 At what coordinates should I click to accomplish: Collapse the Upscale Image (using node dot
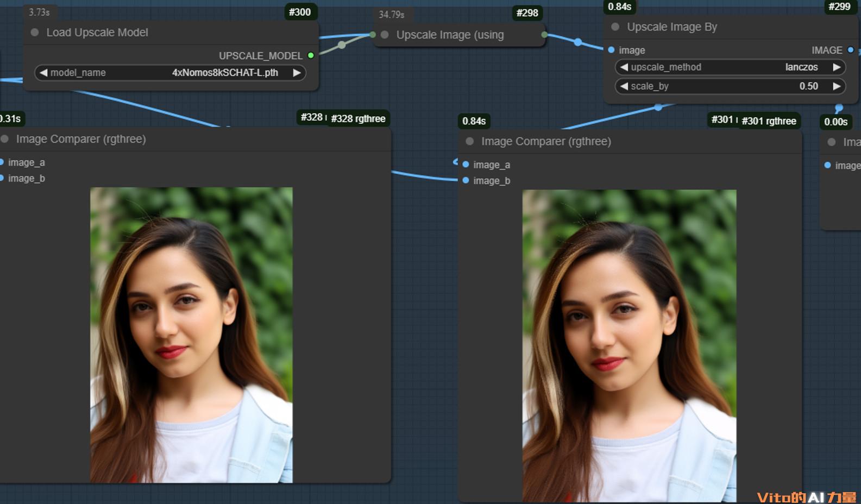tap(385, 35)
